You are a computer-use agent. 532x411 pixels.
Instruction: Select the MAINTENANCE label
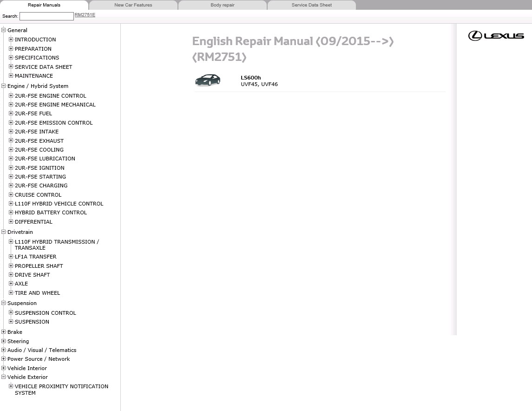point(34,76)
